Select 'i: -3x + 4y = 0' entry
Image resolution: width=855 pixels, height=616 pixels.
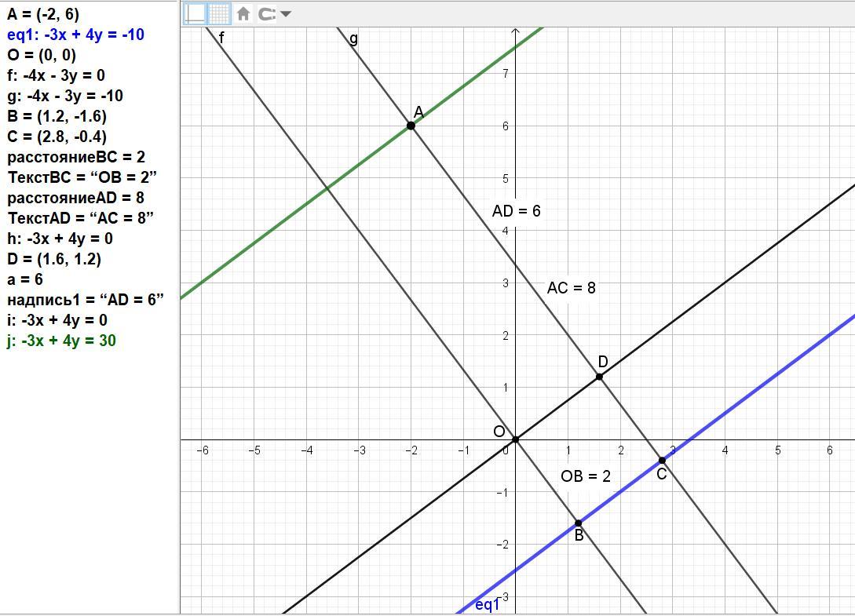(x=57, y=320)
